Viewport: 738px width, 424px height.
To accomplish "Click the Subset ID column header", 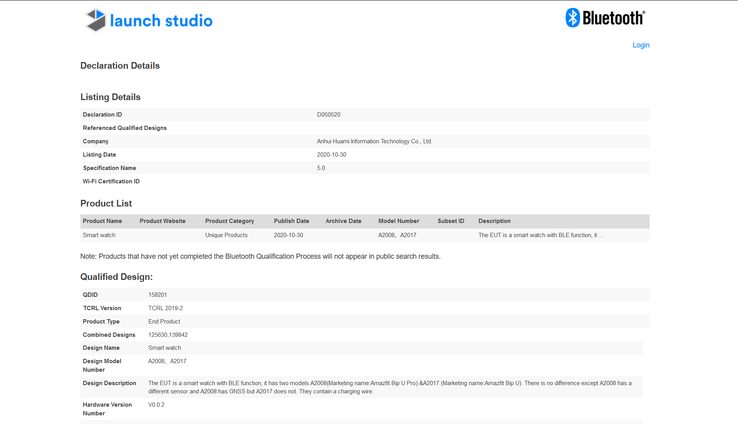I will coord(450,221).
